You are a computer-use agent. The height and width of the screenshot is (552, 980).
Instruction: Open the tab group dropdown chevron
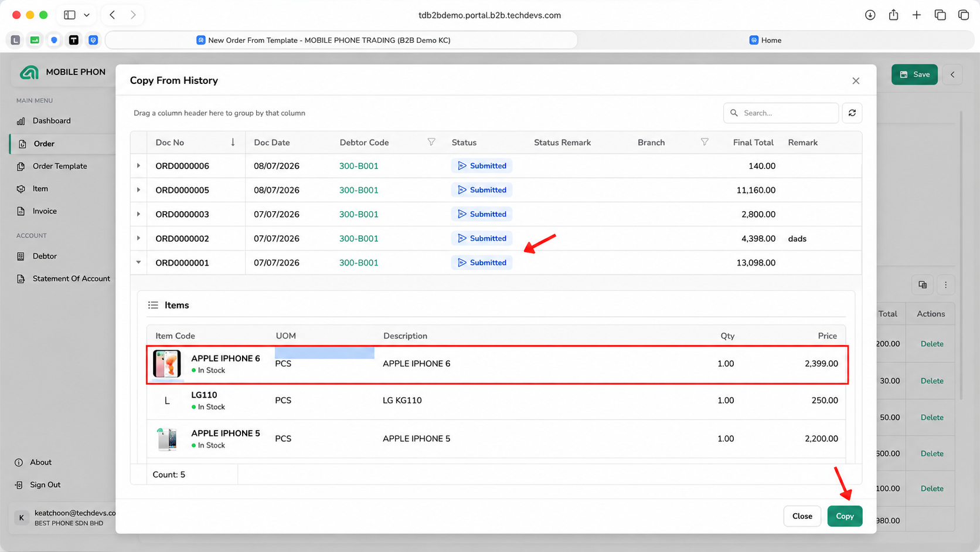click(87, 15)
